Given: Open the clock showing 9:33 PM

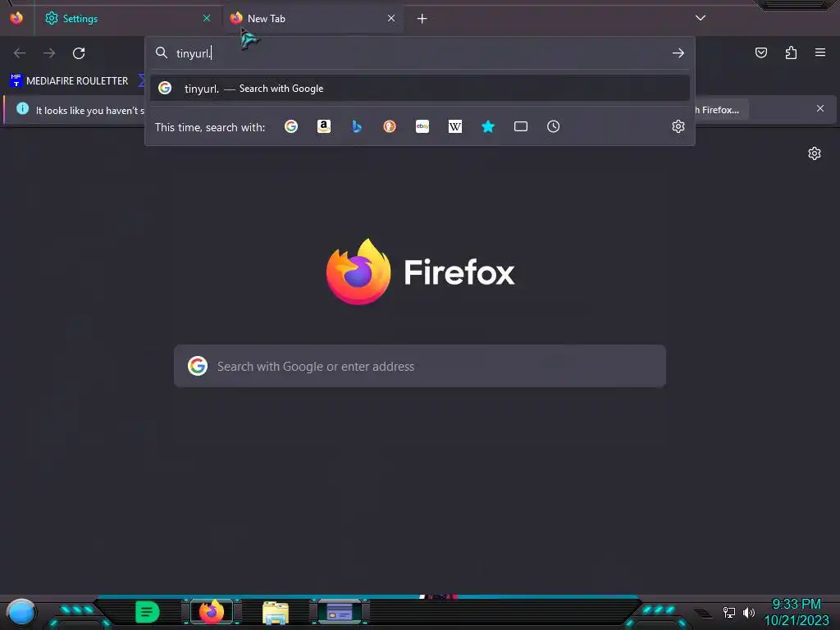Looking at the screenshot, I should [x=796, y=612].
